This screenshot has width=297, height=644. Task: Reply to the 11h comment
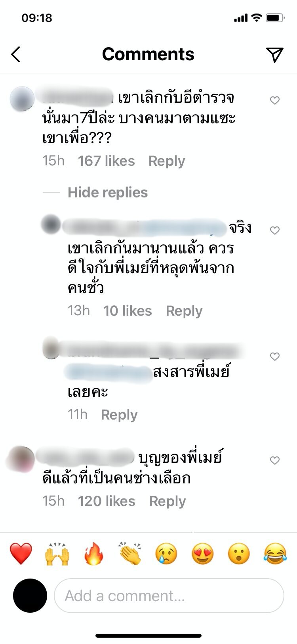(119, 415)
